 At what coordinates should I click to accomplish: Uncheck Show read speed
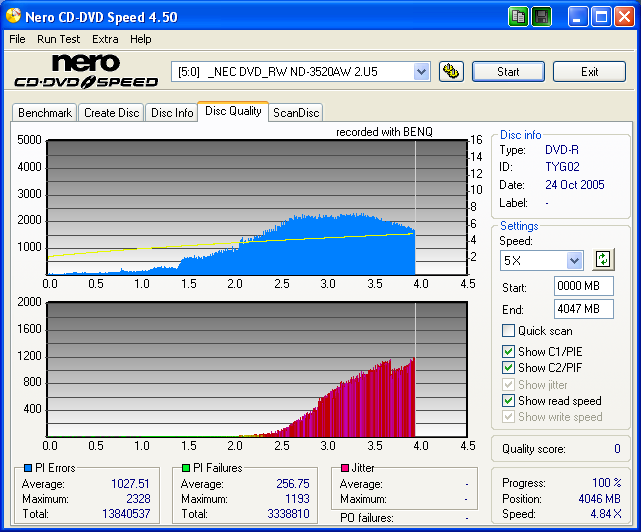[508, 401]
